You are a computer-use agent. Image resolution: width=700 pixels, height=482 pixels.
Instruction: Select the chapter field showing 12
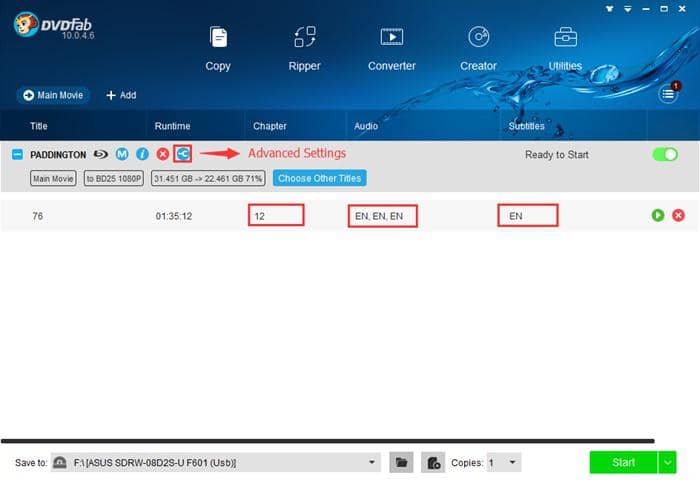click(276, 215)
